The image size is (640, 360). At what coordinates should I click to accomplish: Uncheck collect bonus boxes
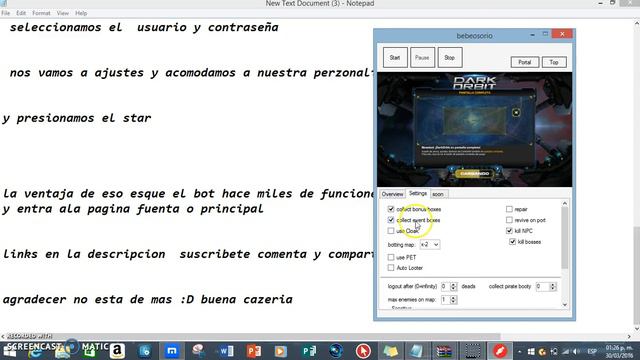(x=391, y=209)
